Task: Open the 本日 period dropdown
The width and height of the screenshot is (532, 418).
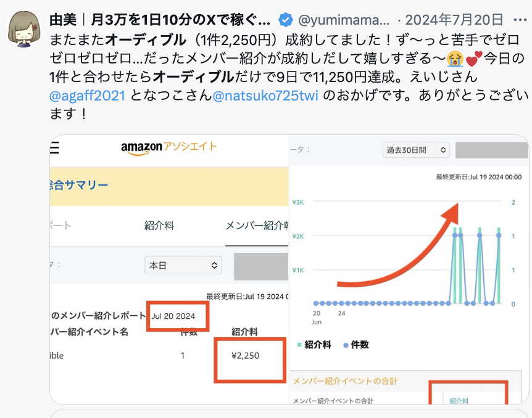Action: (183, 266)
